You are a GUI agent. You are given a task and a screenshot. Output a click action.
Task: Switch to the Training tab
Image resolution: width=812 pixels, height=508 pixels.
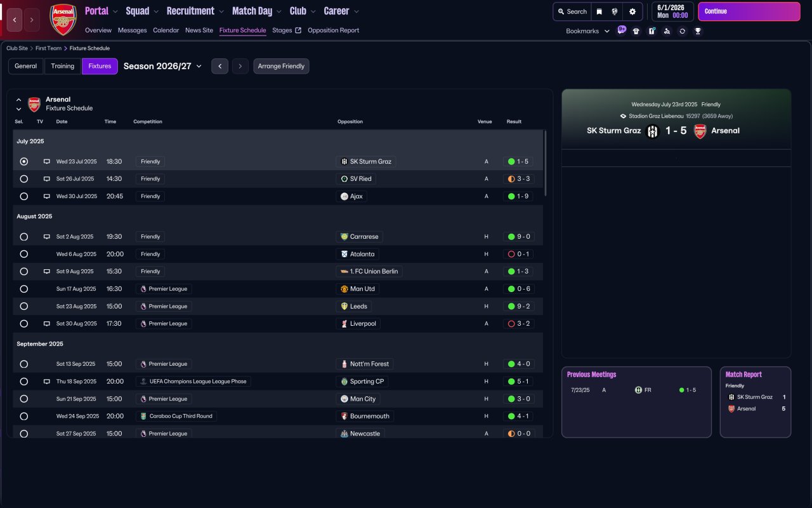(x=63, y=66)
